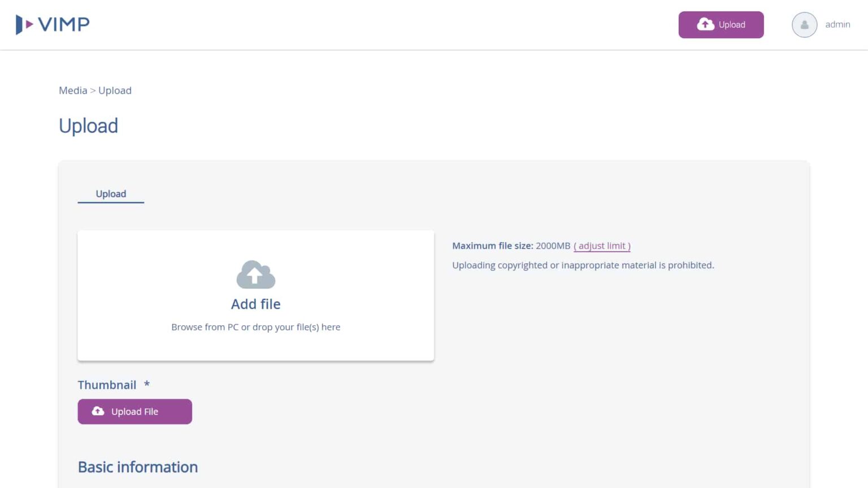The width and height of the screenshot is (868, 488).
Task: Click 'Browse from PC or drop' text
Action: pos(255,327)
